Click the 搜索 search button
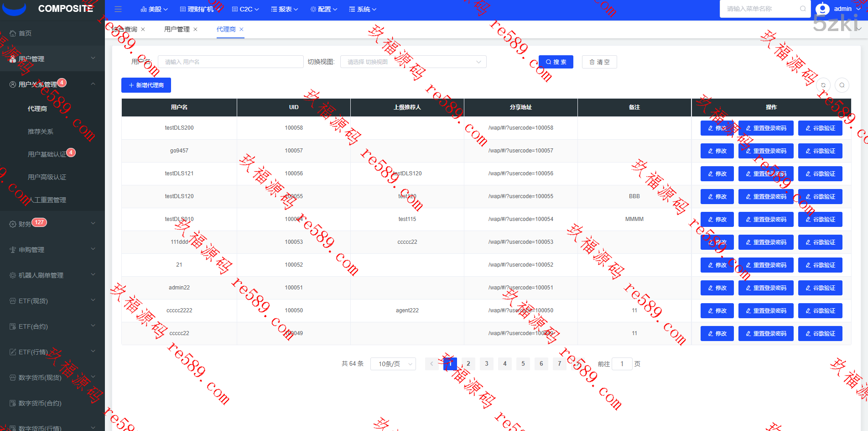Screen dimensions: 868x431 point(556,62)
